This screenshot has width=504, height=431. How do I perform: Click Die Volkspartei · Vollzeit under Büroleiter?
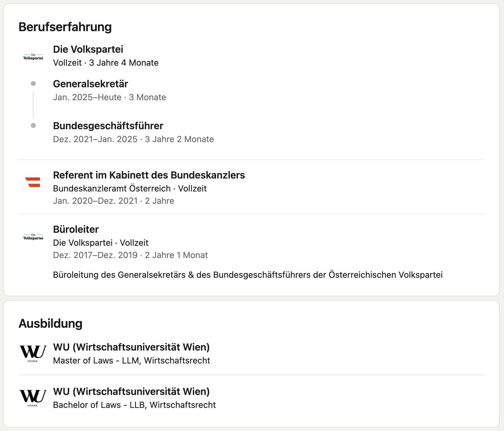point(101,243)
